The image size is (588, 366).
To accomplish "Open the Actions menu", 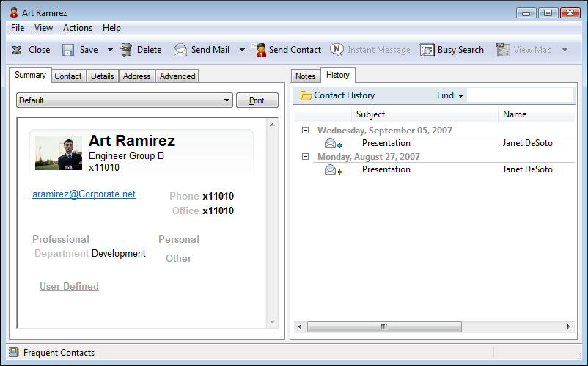I will click(78, 28).
